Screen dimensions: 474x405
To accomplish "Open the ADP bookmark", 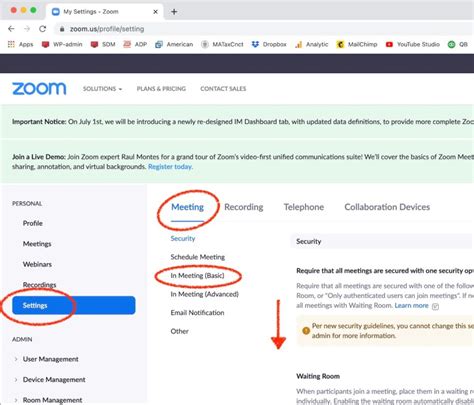I will 135,44.
